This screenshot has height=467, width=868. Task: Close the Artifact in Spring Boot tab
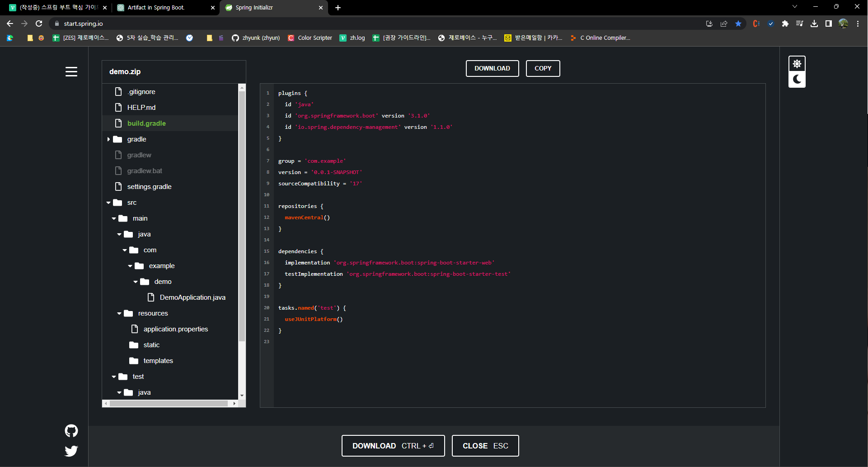coord(213,8)
